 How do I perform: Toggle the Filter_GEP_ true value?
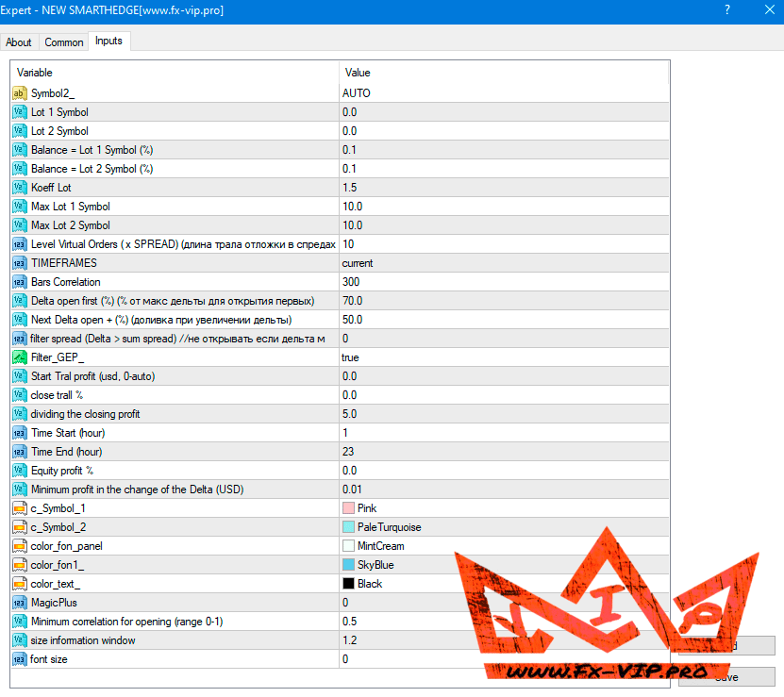(x=503, y=357)
